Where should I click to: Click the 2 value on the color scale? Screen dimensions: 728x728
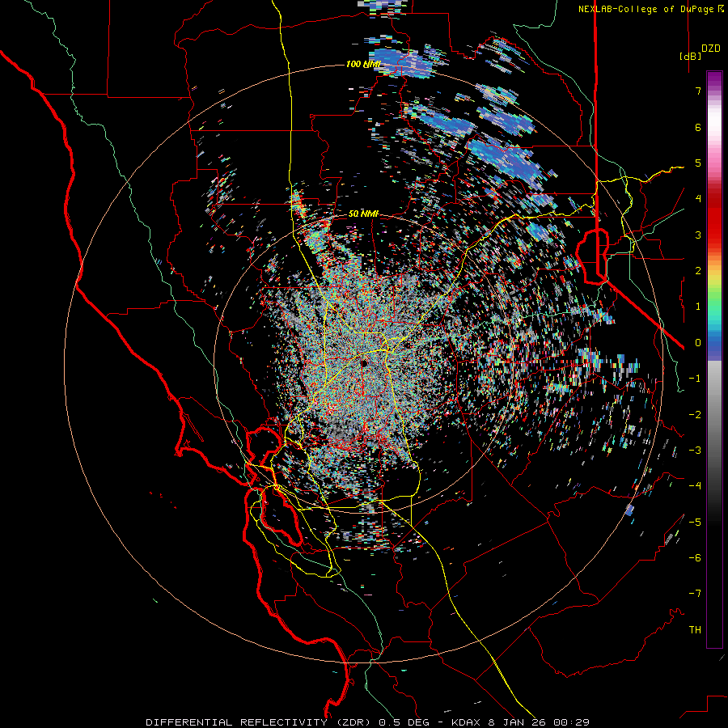click(x=698, y=271)
